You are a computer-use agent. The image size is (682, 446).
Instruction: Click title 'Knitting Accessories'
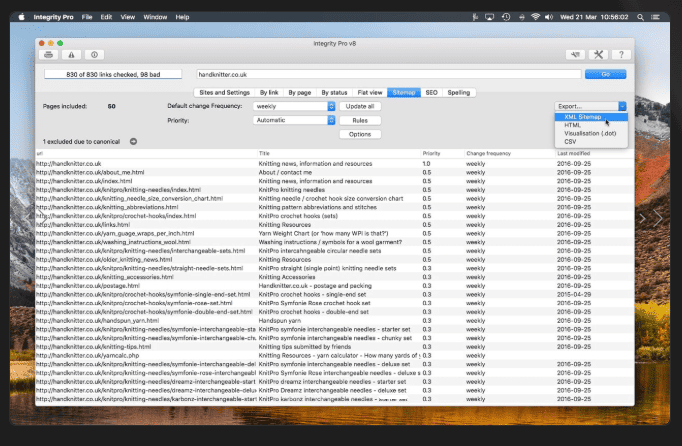tap(287, 277)
